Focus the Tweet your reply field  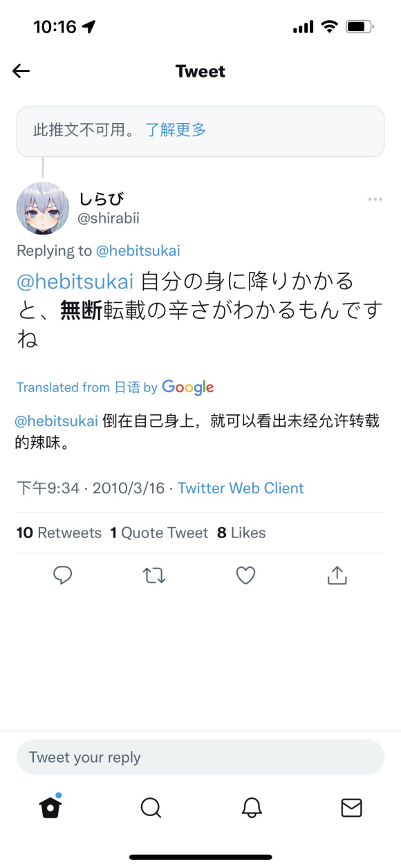tap(200, 757)
